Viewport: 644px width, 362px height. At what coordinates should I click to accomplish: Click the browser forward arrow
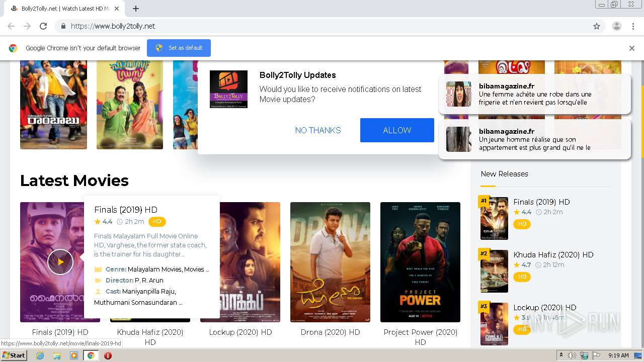pos(27,26)
